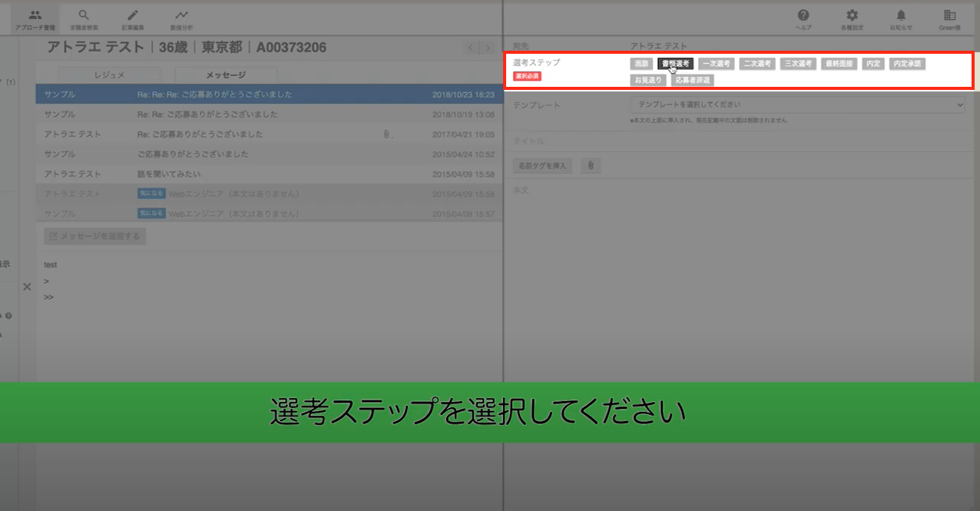Click the paperclip attachment icon button
This screenshot has height=511, width=980.
tap(590, 165)
